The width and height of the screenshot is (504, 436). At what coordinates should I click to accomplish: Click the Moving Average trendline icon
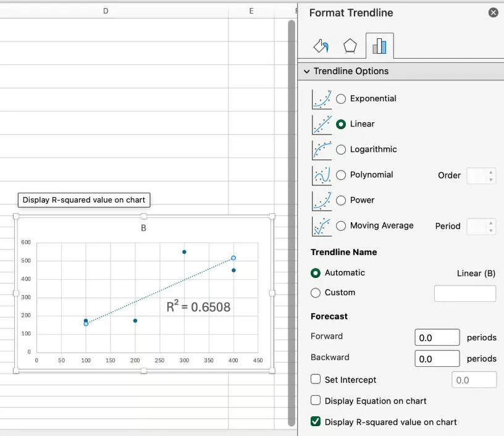[x=321, y=226]
